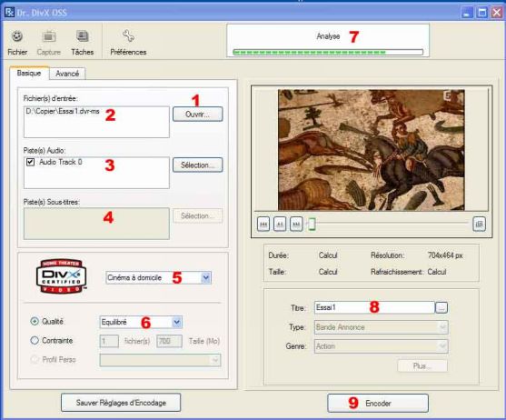Uncheck the Audio Track 0 checkbox
The image size is (506, 420).
point(30,162)
